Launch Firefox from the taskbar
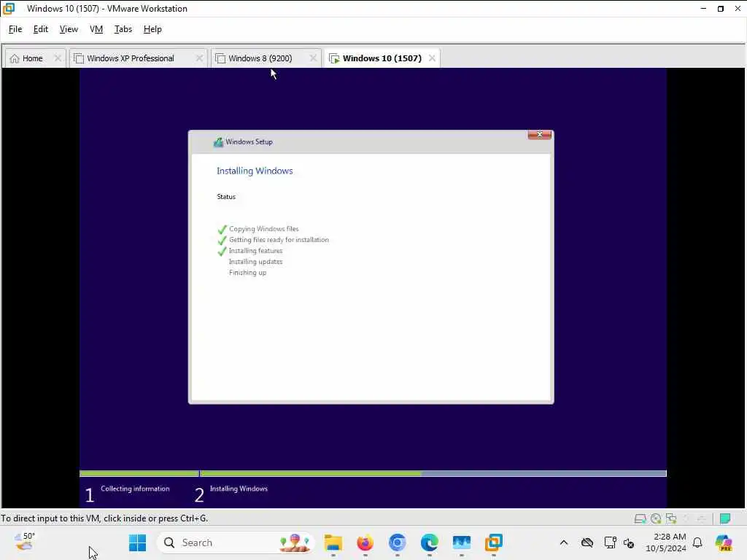The width and height of the screenshot is (747, 560). coord(365,542)
